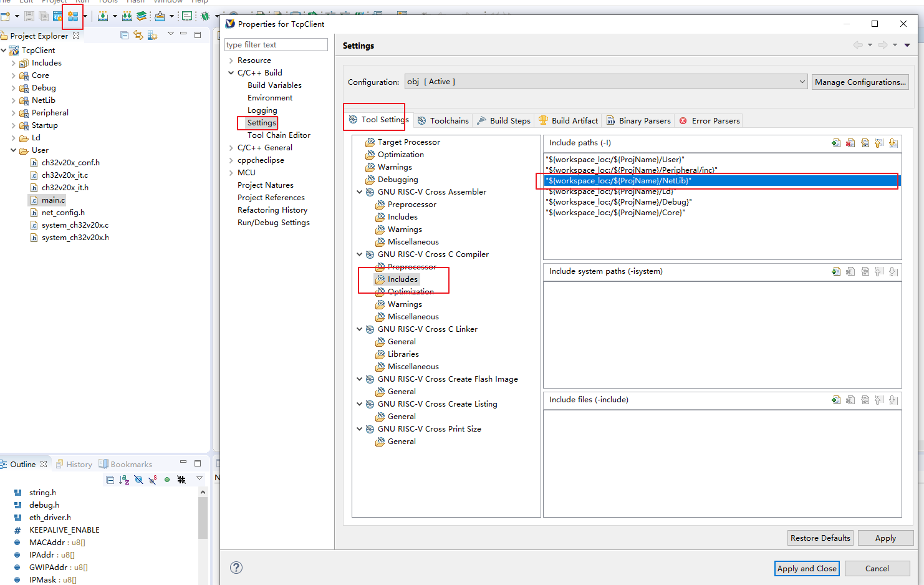Click Manage Configurations button
This screenshot has width=924, height=585.
point(860,82)
